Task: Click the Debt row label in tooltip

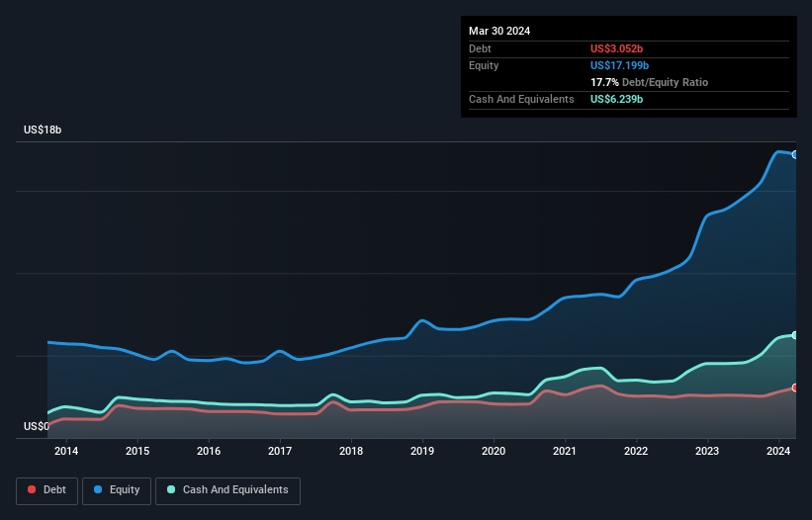Action: 480,48
